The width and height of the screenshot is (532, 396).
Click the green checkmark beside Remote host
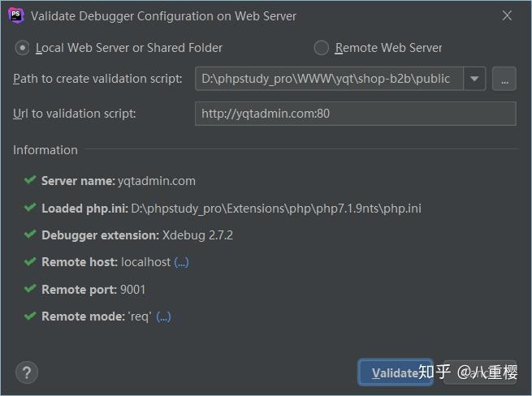(x=30, y=261)
